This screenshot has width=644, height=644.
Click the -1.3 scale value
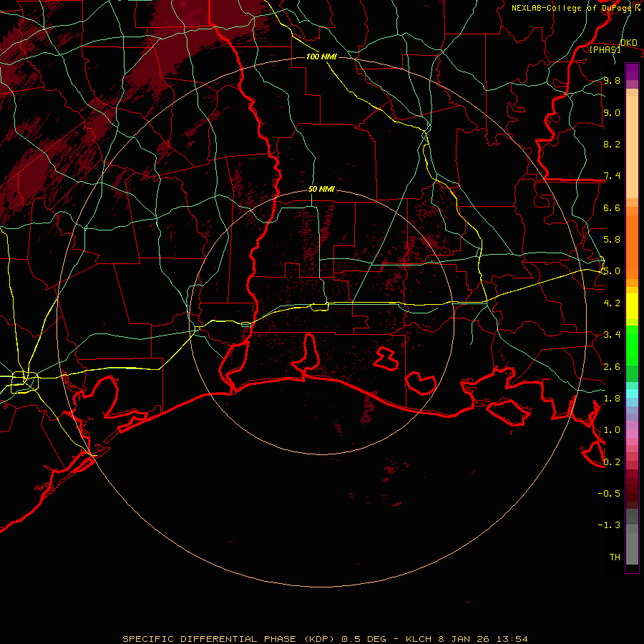pos(609,525)
